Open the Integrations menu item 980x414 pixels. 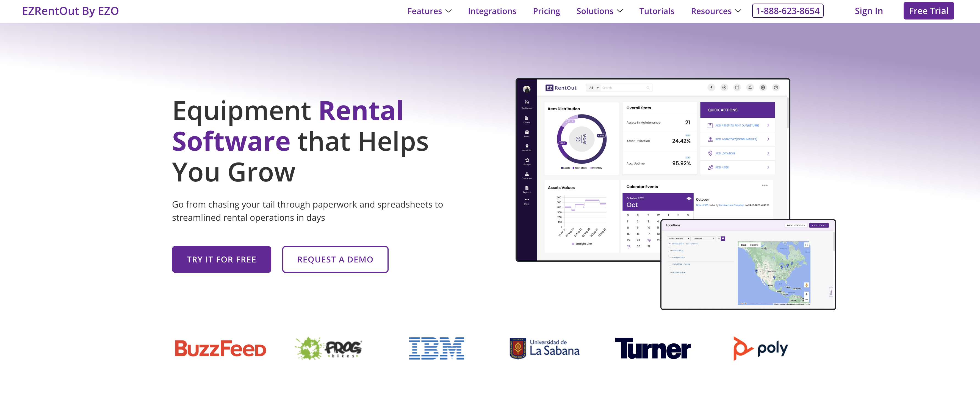(492, 11)
